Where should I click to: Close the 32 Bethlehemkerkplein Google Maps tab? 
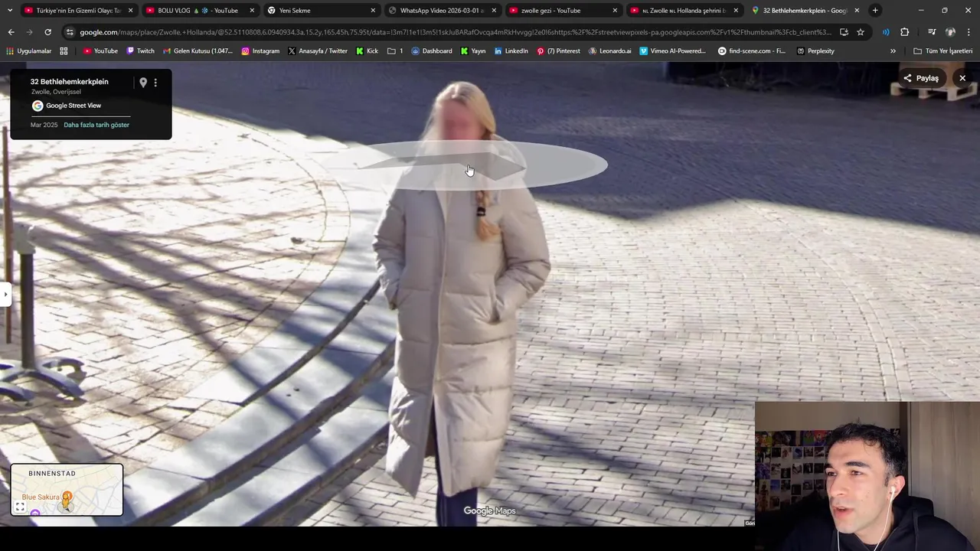857,10
